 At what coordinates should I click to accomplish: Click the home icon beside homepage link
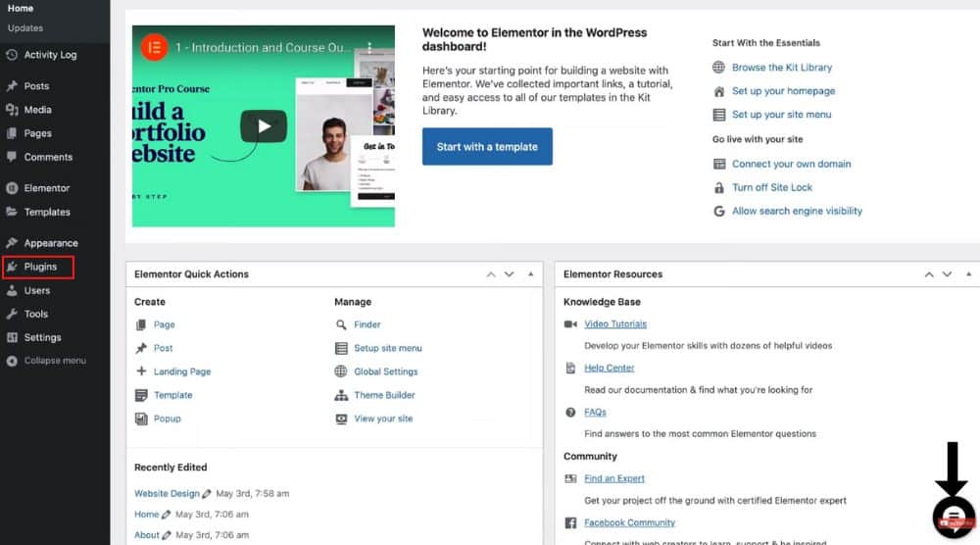tap(718, 91)
